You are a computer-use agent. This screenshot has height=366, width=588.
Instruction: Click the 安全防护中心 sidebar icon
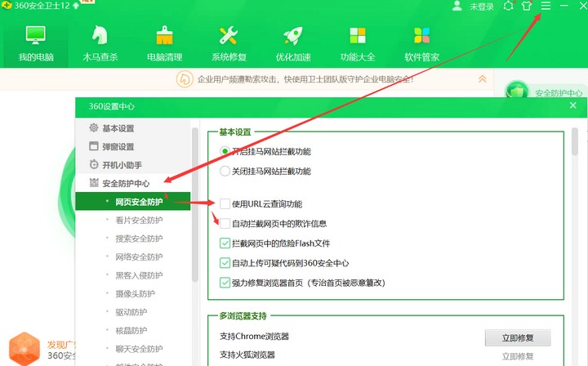pyautogui.click(x=93, y=183)
